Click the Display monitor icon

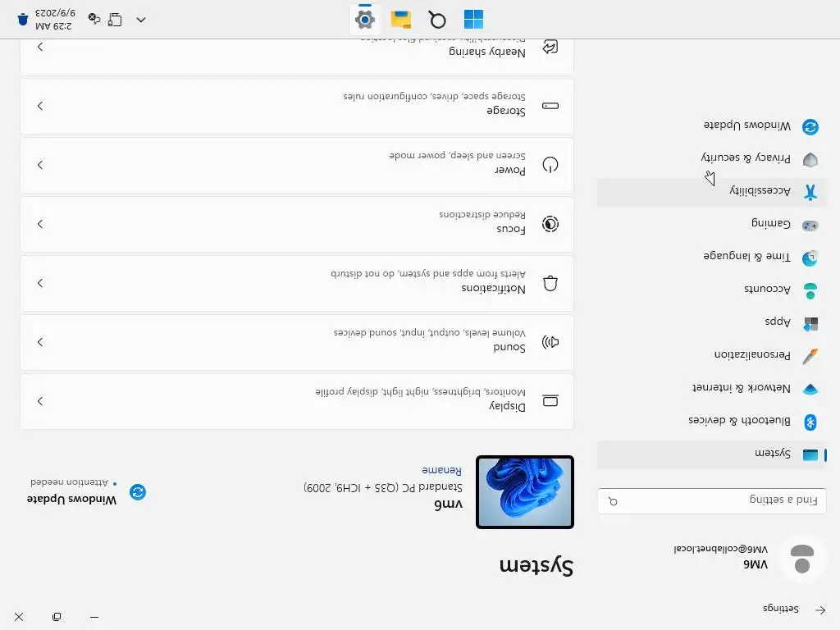550,400
